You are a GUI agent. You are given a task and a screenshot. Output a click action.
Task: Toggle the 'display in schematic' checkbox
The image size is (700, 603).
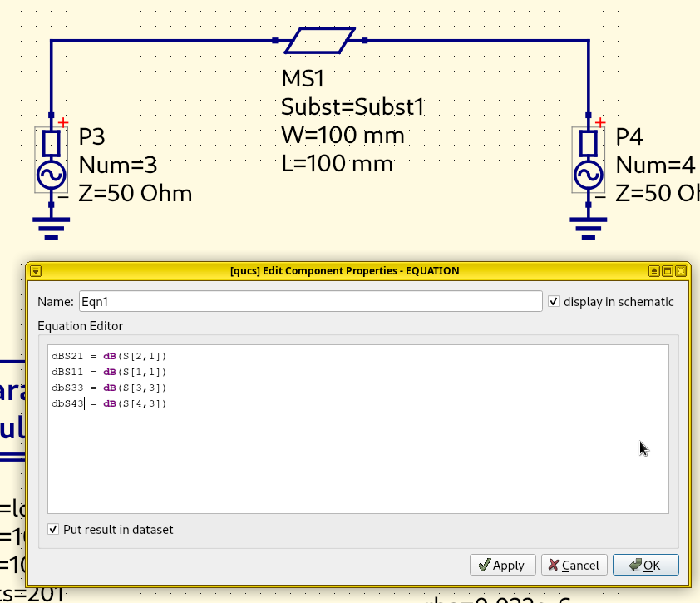click(555, 301)
